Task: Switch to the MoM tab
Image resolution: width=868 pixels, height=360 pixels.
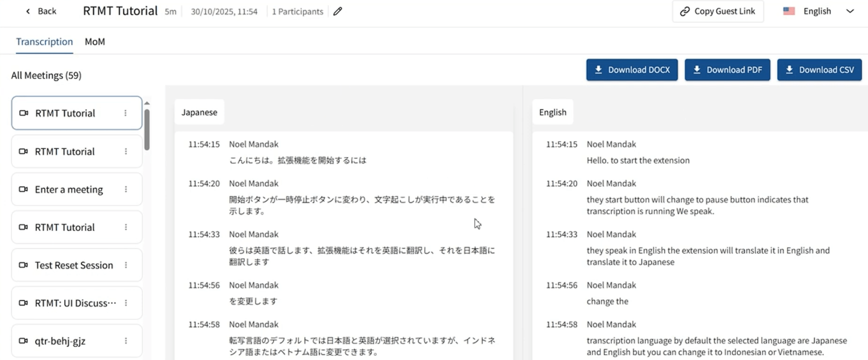Action: pos(95,42)
